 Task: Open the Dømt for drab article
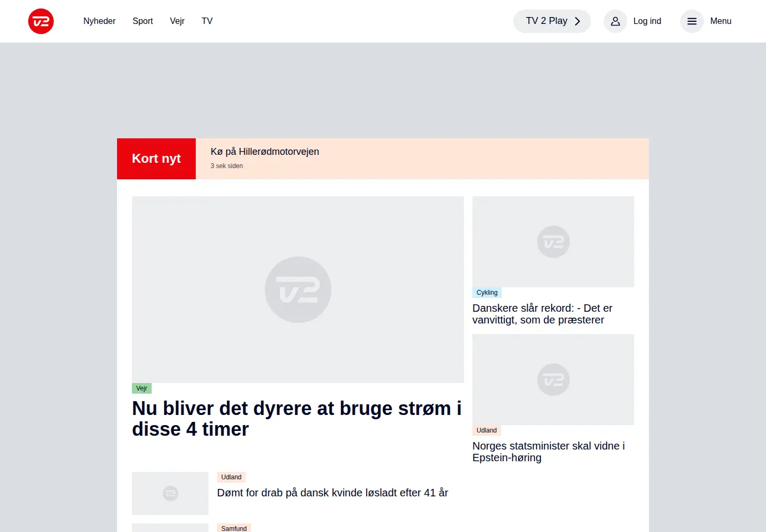332,493
